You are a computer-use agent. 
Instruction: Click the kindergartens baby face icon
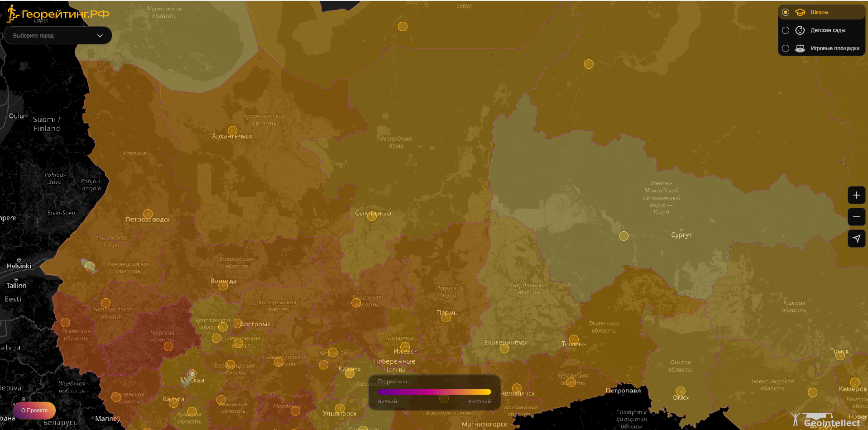click(800, 30)
